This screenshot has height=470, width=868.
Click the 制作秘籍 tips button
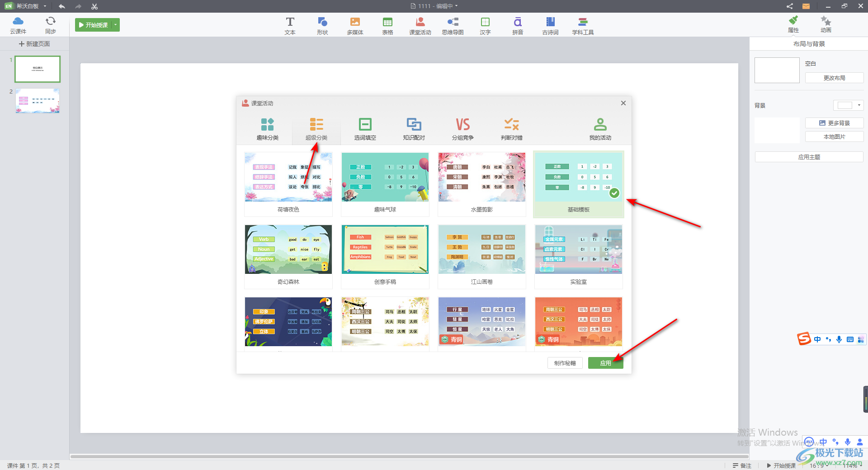click(565, 363)
